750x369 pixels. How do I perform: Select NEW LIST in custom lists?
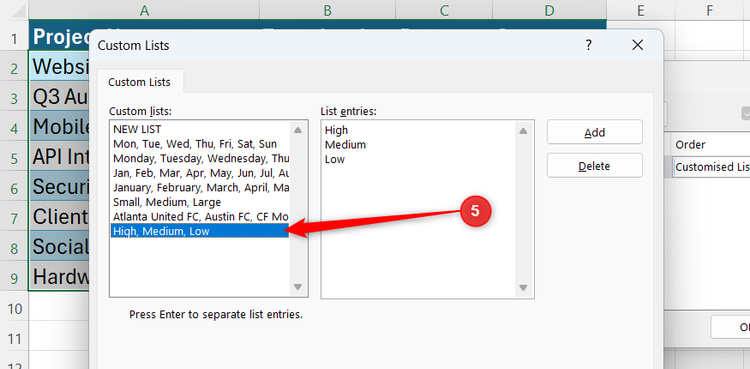coord(199,129)
